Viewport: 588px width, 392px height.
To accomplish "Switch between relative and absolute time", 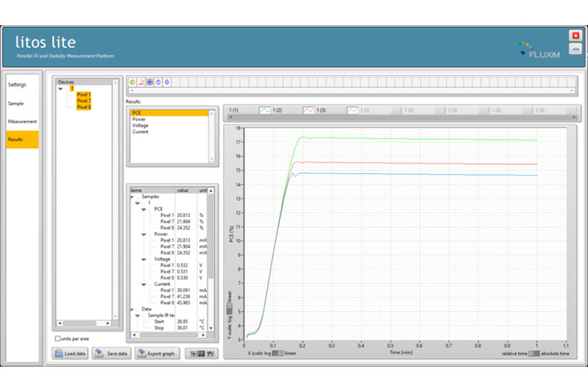I will [x=534, y=354].
